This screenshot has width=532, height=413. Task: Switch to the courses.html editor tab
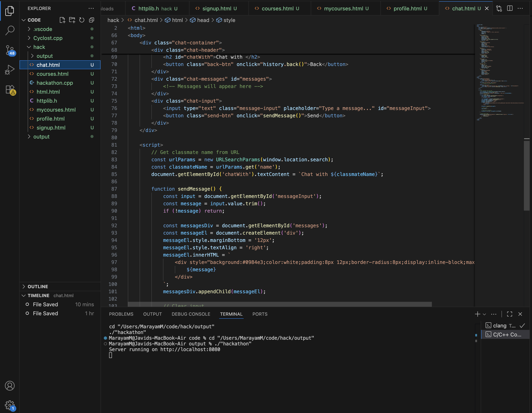(277, 9)
